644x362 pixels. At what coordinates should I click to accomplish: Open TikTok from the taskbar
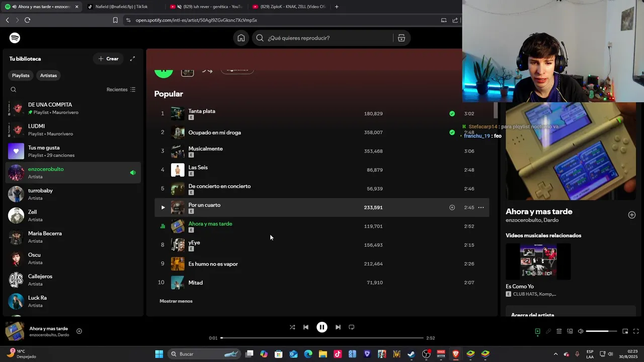(338, 354)
